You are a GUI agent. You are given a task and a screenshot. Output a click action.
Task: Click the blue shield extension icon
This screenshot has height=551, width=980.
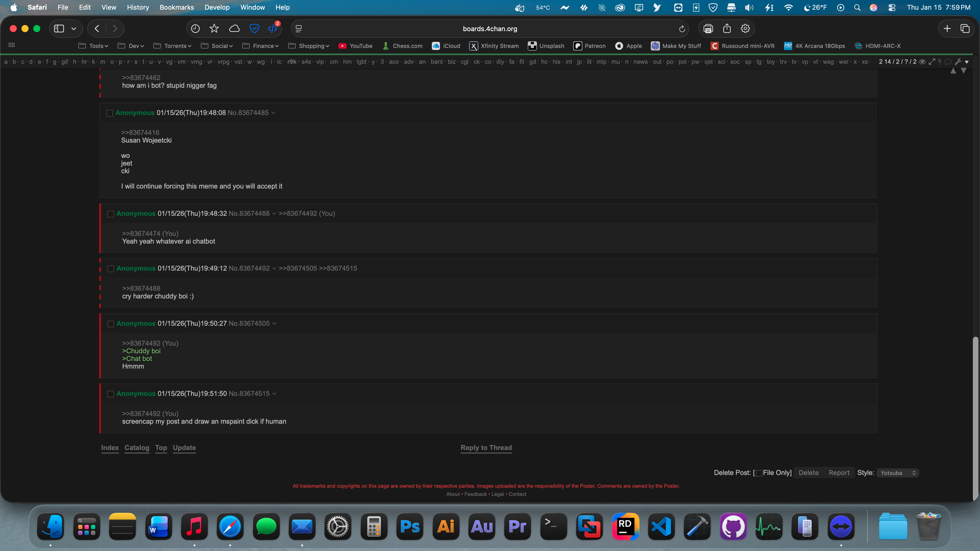click(254, 29)
